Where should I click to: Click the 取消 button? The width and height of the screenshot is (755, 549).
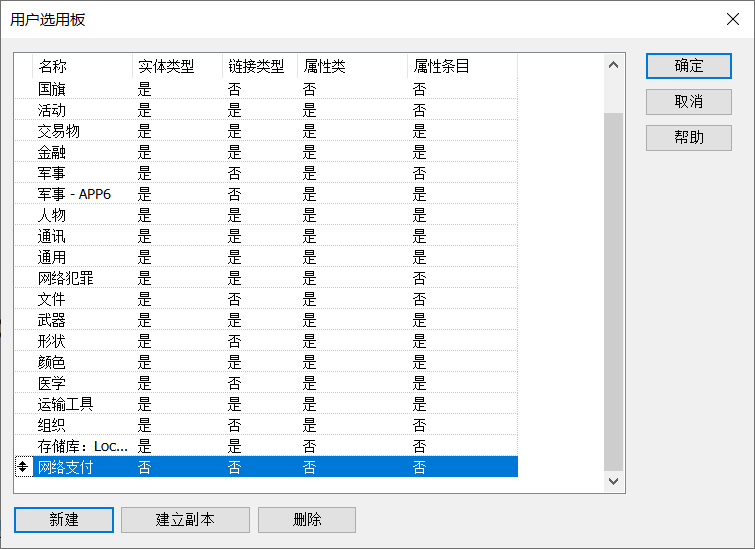pyautogui.click(x=689, y=102)
